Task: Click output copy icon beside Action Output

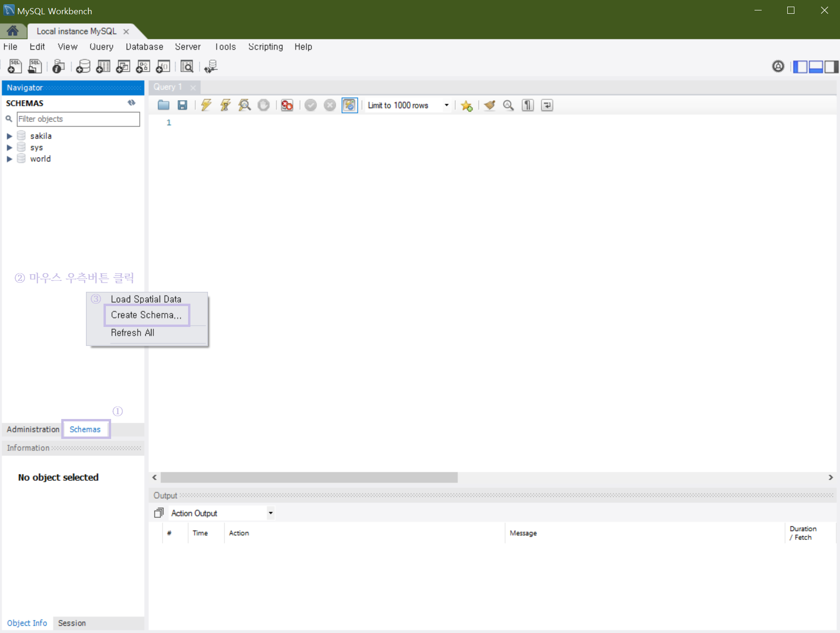Action: click(159, 513)
